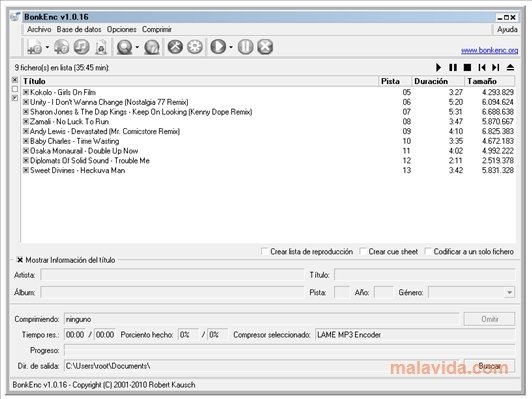Click the Artista input field

(x=172, y=274)
